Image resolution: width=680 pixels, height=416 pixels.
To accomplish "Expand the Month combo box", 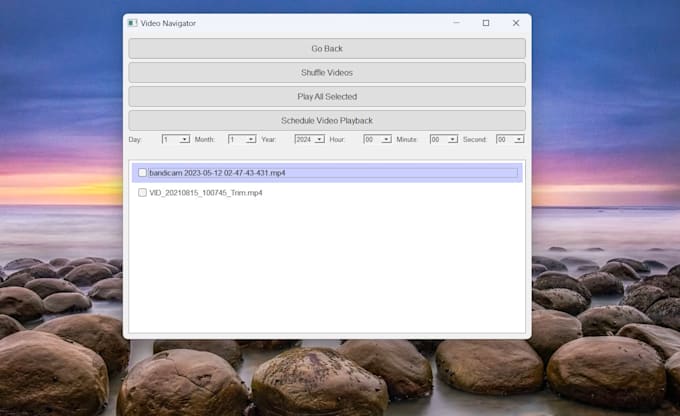I will pos(242,140).
